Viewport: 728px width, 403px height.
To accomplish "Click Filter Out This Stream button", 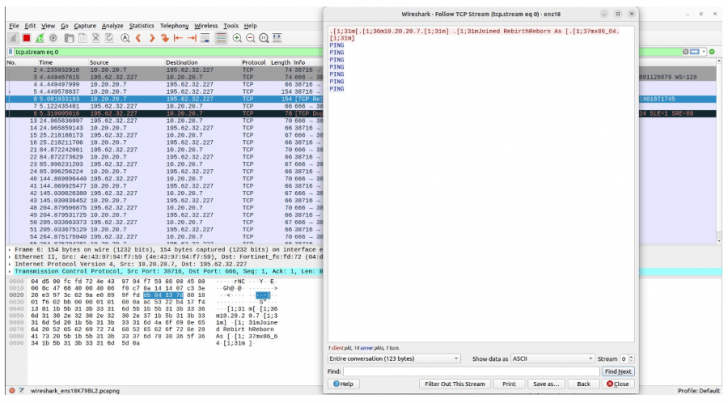I will 455,384.
